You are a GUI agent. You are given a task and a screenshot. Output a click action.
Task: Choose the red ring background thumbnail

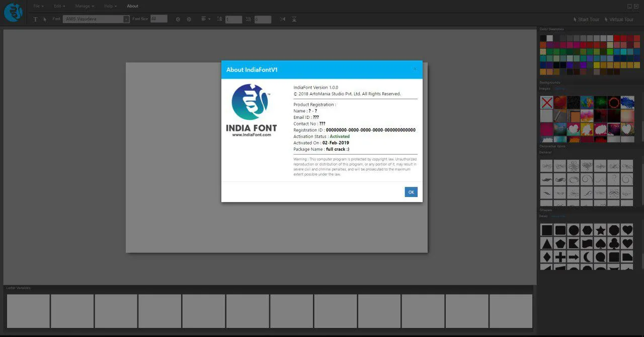click(x=614, y=102)
